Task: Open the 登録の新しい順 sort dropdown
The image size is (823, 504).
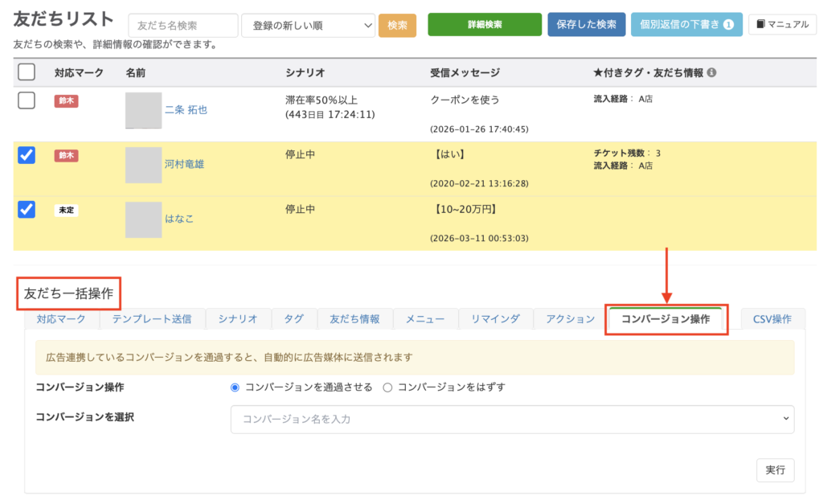Action: pos(308,26)
